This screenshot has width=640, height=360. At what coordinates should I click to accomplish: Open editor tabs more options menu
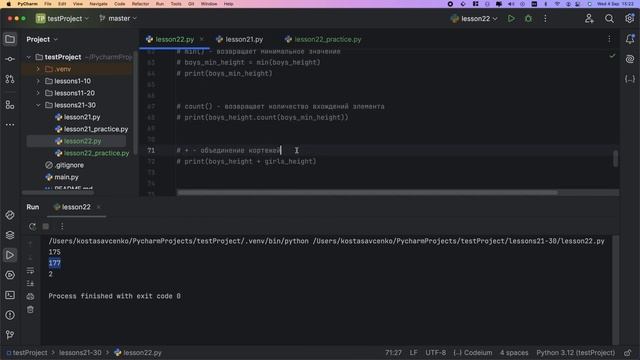(x=609, y=39)
